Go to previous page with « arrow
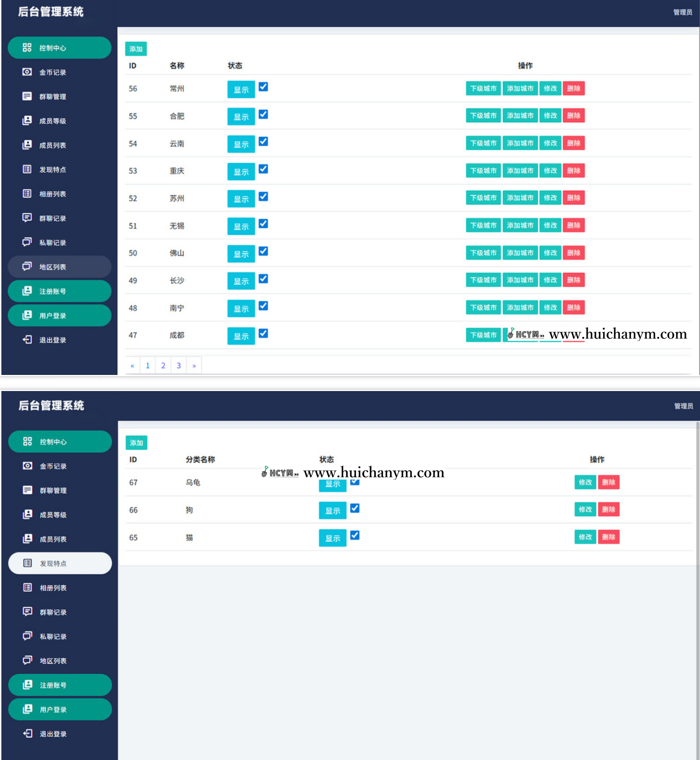 (133, 366)
